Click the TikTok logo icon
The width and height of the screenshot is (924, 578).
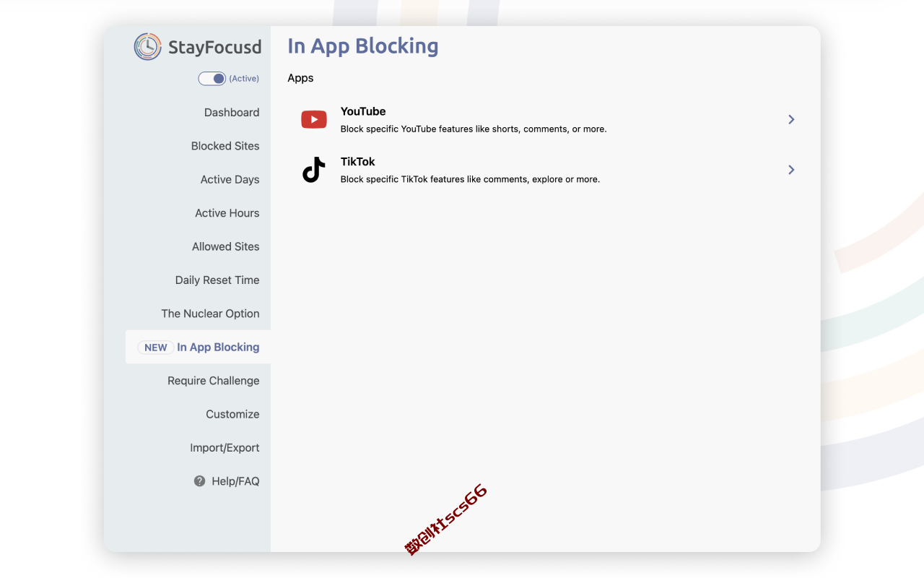314,170
